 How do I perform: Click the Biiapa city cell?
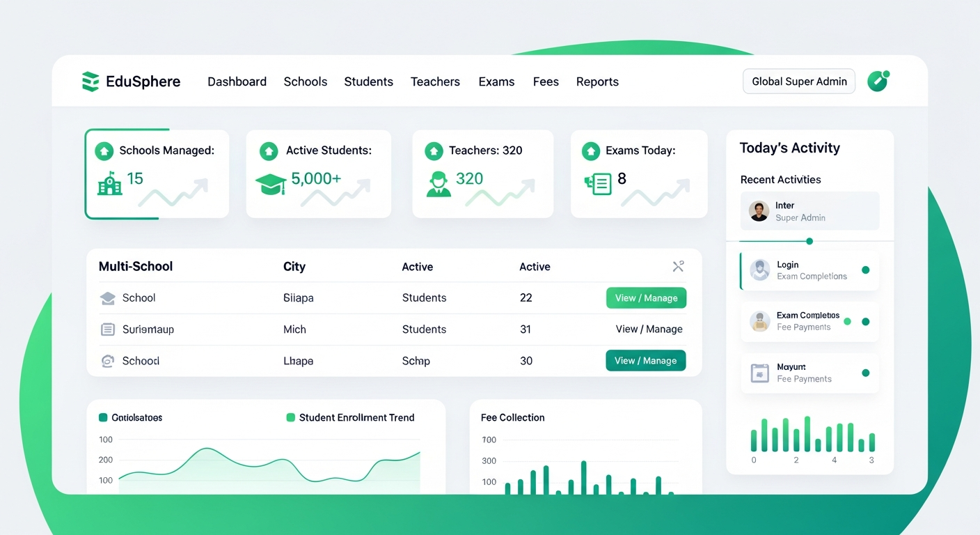299,298
